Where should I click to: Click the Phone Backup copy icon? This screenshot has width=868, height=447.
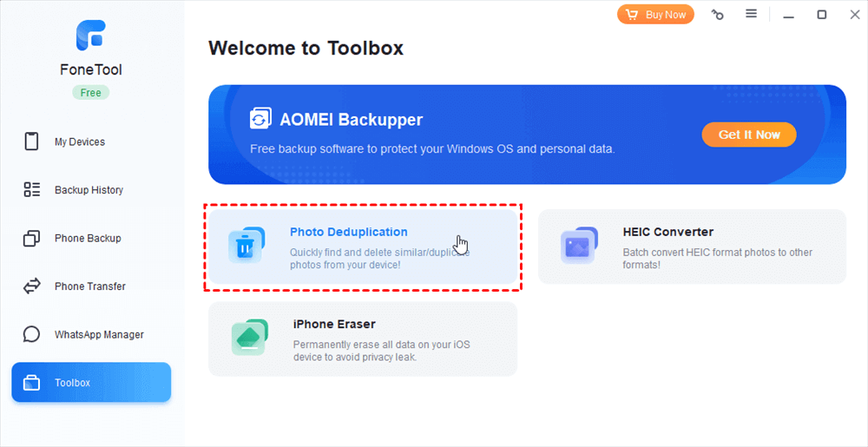[32, 238]
